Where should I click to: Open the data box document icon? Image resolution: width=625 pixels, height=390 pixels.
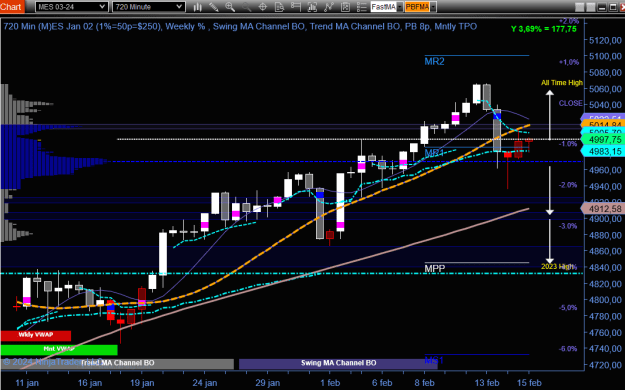pyautogui.click(x=279, y=7)
